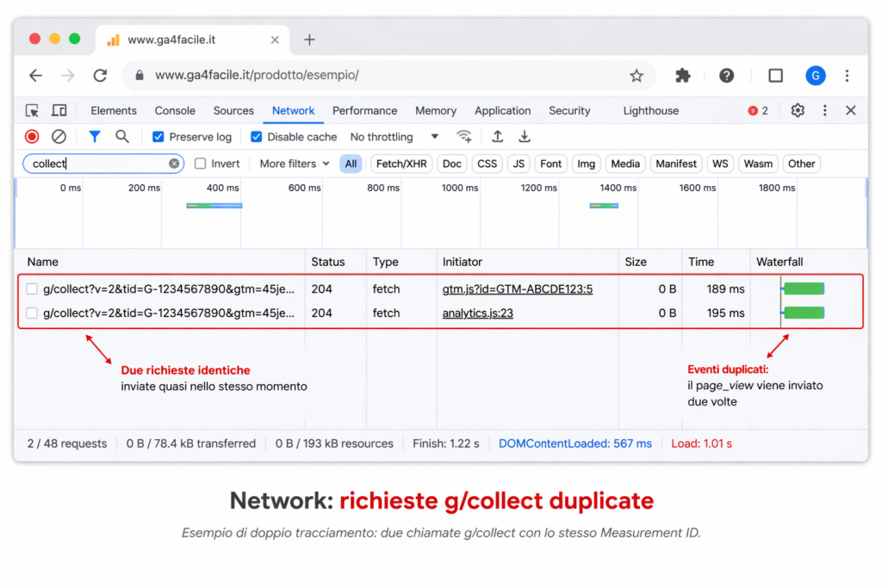Select the All request type filter
This screenshot has width=882, height=588.
click(351, 164)
